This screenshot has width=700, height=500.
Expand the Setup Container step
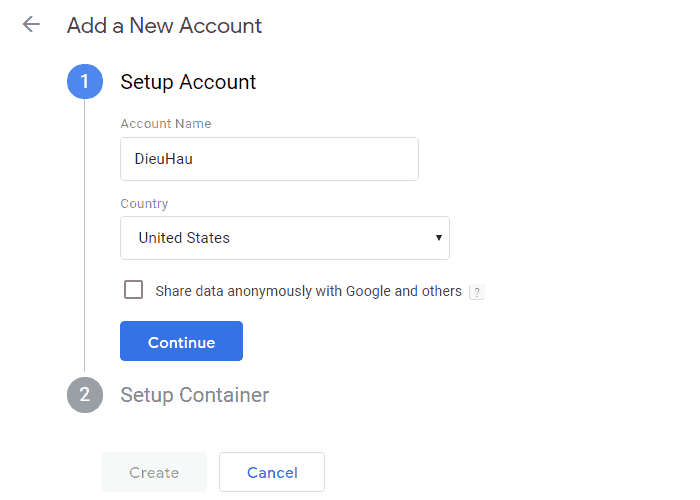[x=194, y=395]
